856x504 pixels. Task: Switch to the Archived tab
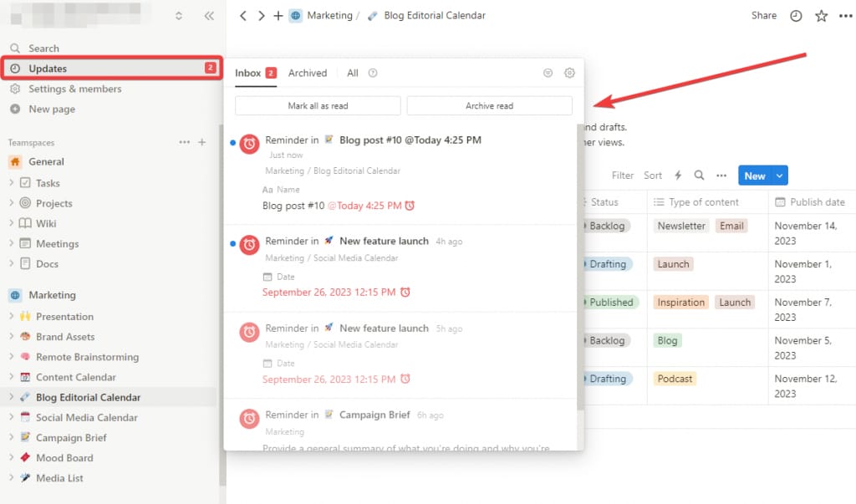[308, 74]
